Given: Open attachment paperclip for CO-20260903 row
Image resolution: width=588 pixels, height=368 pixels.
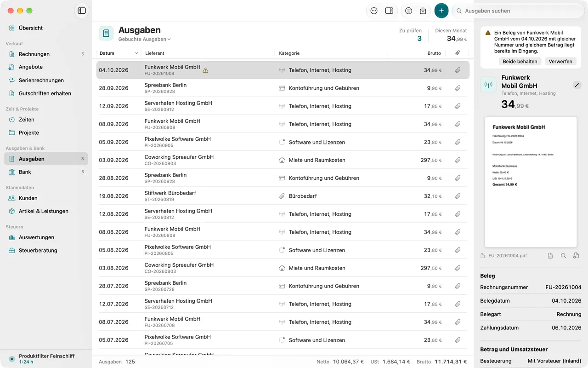Looking at the screenshot, I should pyautogui.click(x=458, y=160).
